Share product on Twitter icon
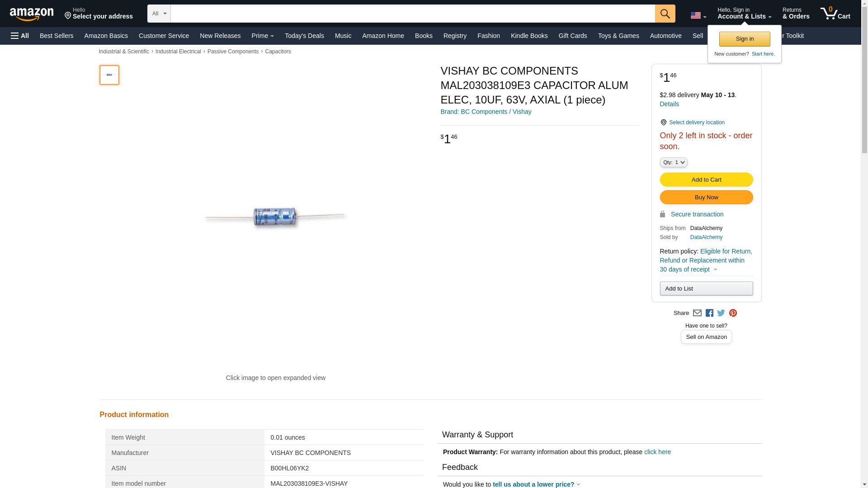The width and height of the screenshot is (868, 488). click(x=721, y=313)
